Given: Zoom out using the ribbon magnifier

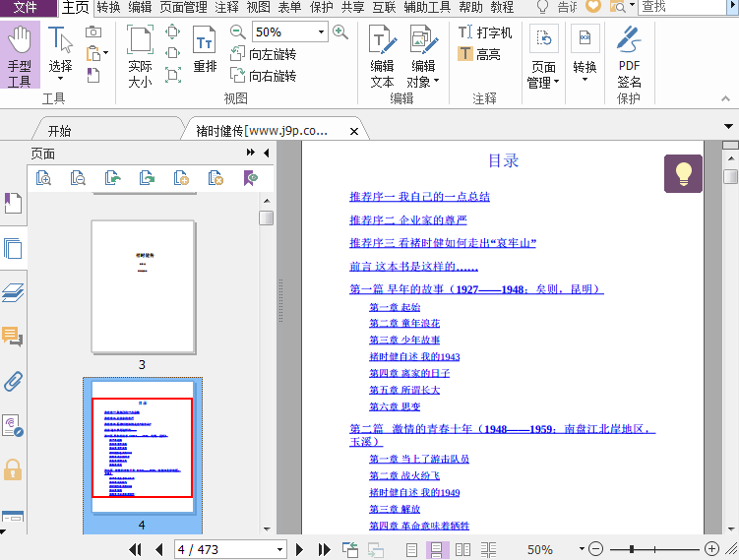Looking at the screenshot, I should tap(237, 32).
